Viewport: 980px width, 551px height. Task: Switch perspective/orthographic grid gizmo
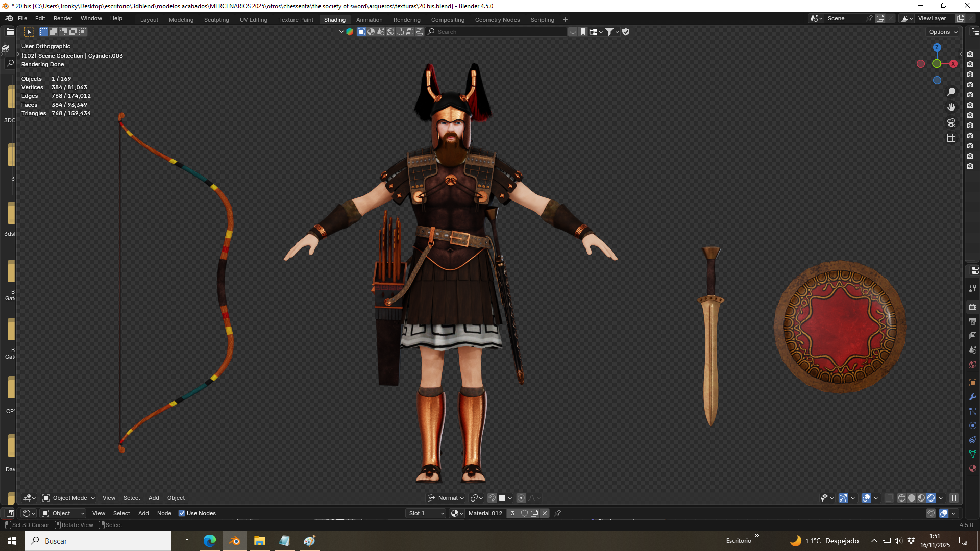tap(951, 138)
